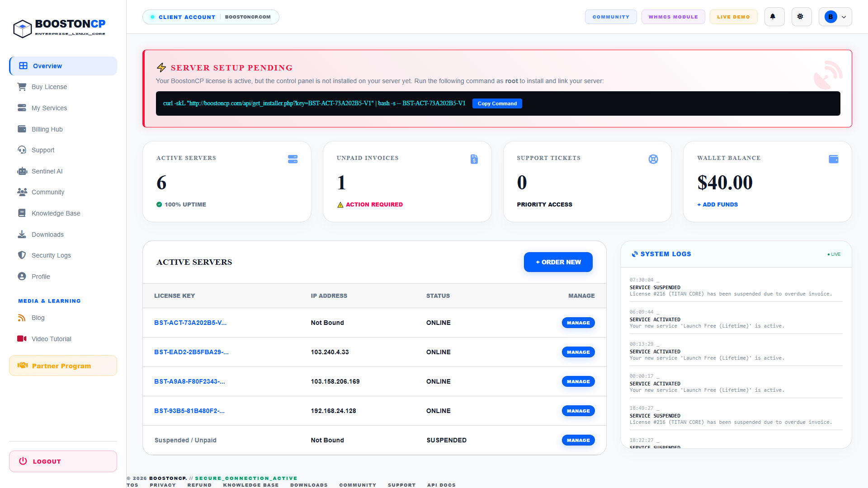Click the installer curl command text
Screen dimensions: 868x488
click(314, 103)
